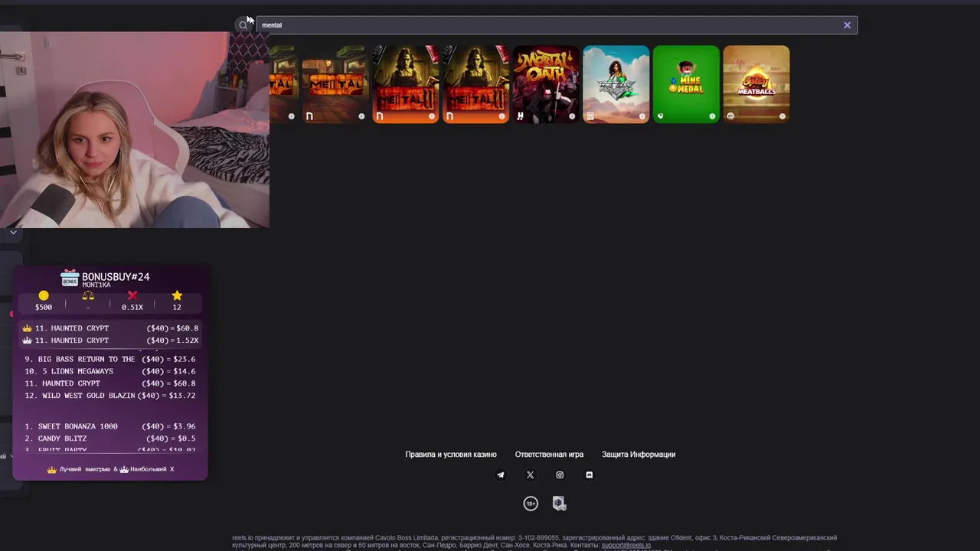The width and height of the screenshot is (980, 551).
Task: Open the Discord social link
Action: (589, 475)
